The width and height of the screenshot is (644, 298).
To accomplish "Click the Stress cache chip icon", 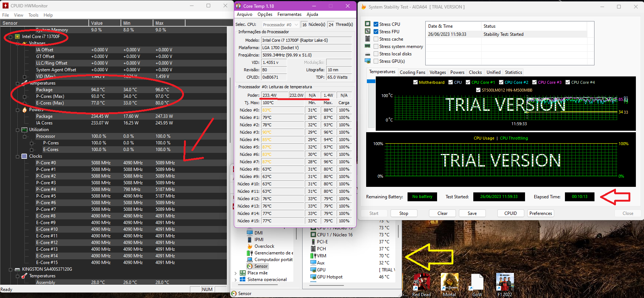I will (x=368, y=39).
